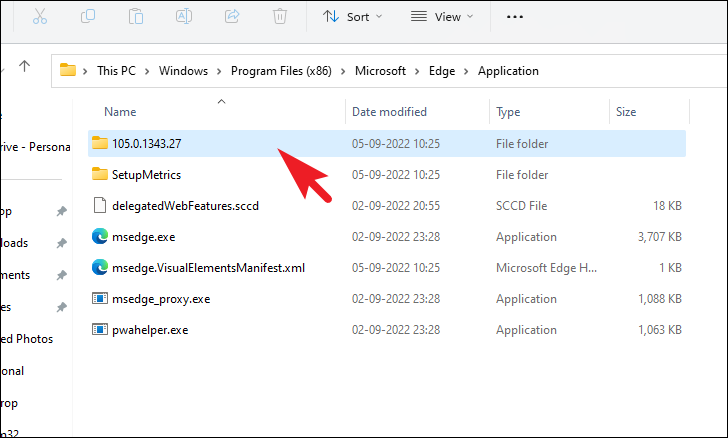Click the Delete trash can icon
This screenshot has height=438, width=728.
[x=280, y=17]
